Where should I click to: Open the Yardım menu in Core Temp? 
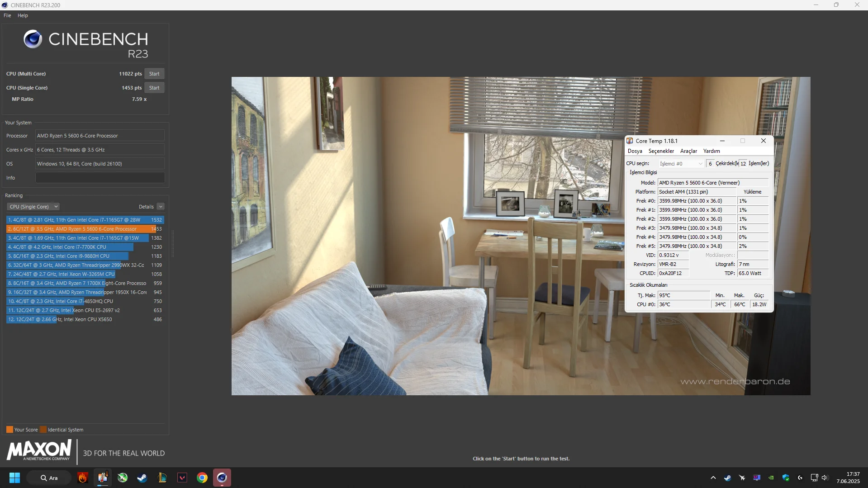tap(711, 151)
